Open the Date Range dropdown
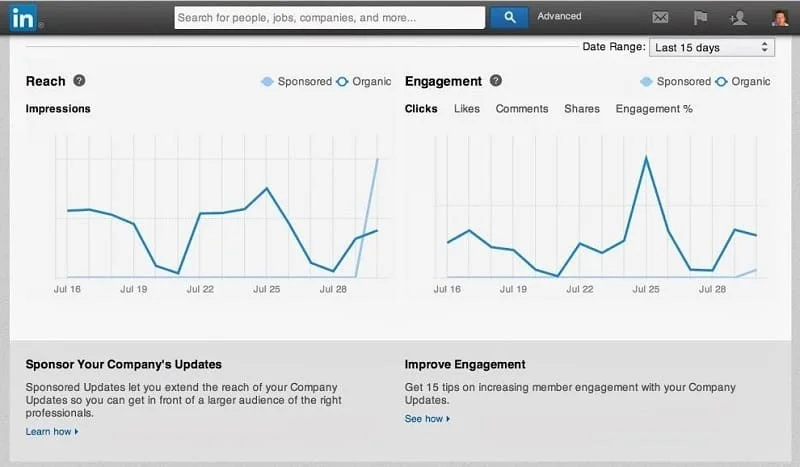 tap(712, 47)
